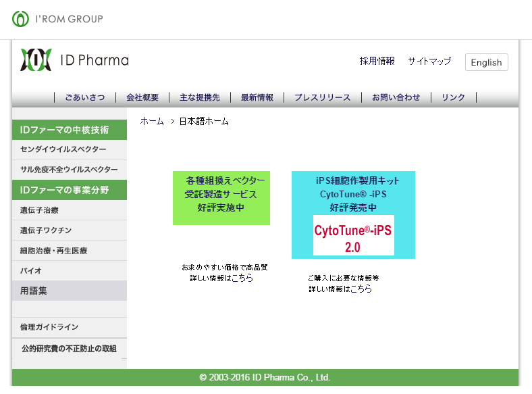Click ご購入に必要な情報等 text
The image size is (532, 394).
tap(344, 278)
